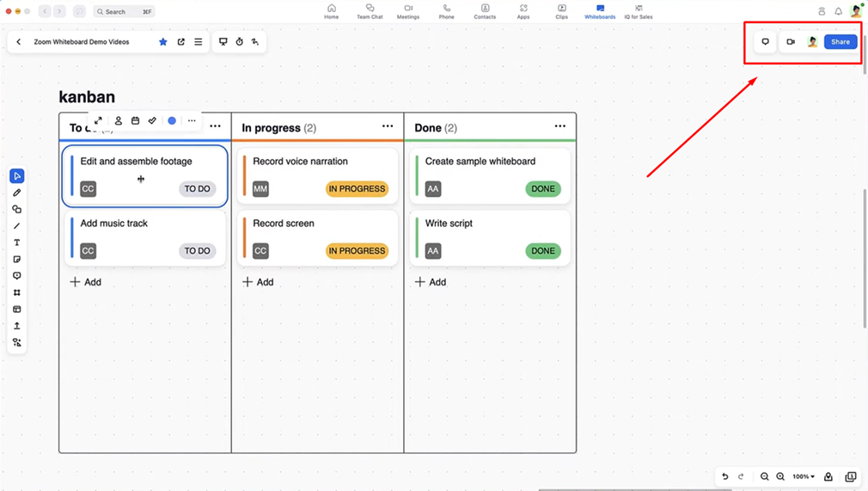Choose the Sticky Note tool

[16, 259]
